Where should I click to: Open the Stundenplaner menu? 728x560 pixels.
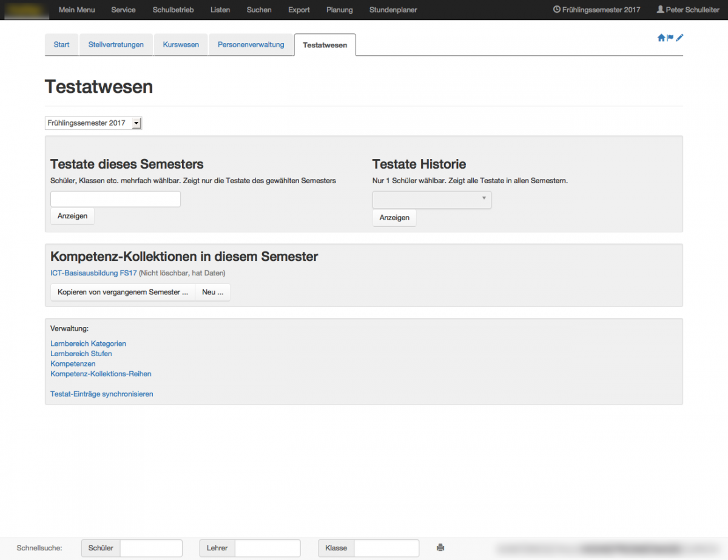point(393,10)
